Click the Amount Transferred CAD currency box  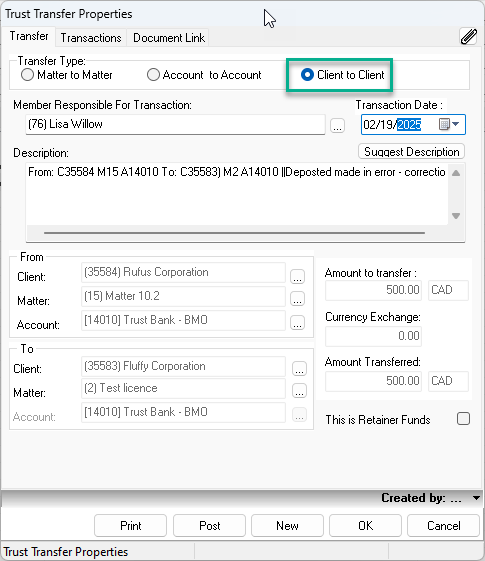tap(448, 381)
